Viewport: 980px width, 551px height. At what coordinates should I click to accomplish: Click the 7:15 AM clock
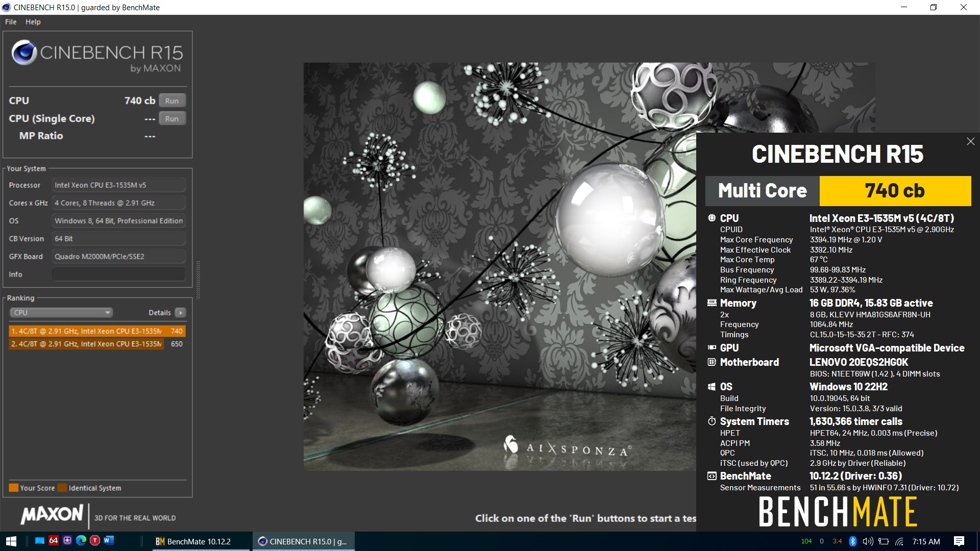pos(926,541)
